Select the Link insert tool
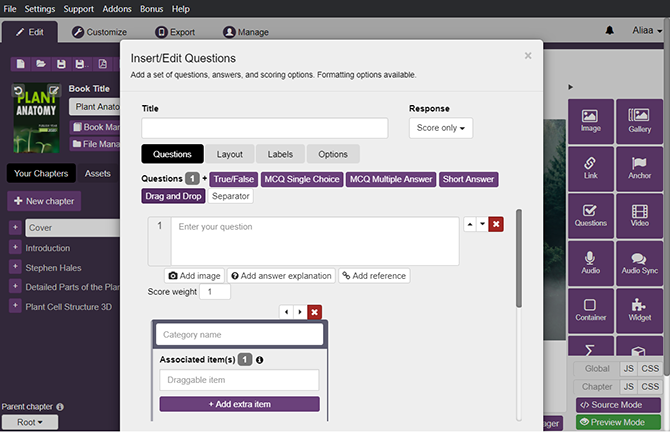 point(590,168)
